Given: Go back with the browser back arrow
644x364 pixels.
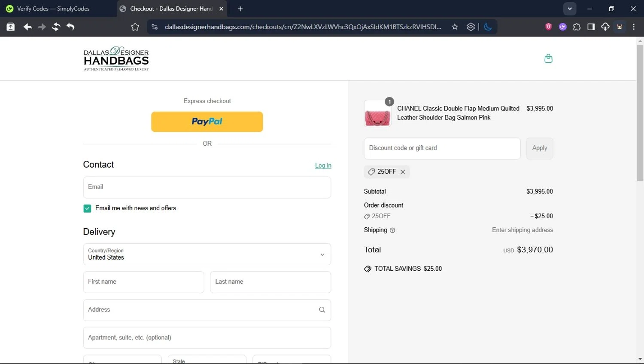Looking at the screenshot, I should (27, 27).
